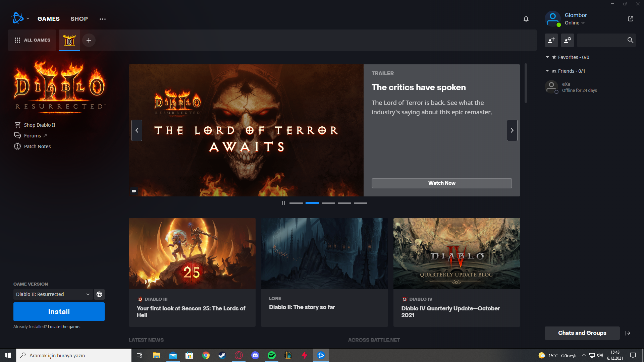Jump to third carousel slide indicator

(328, 203)
